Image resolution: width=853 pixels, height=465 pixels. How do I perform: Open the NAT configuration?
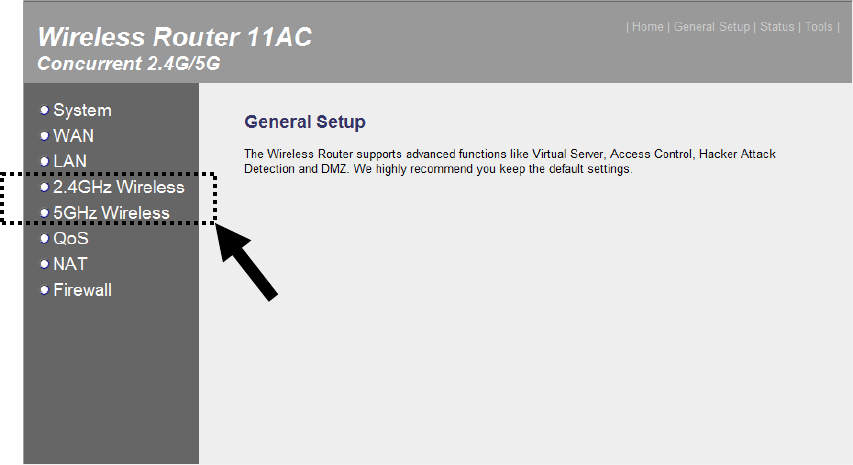70,264
